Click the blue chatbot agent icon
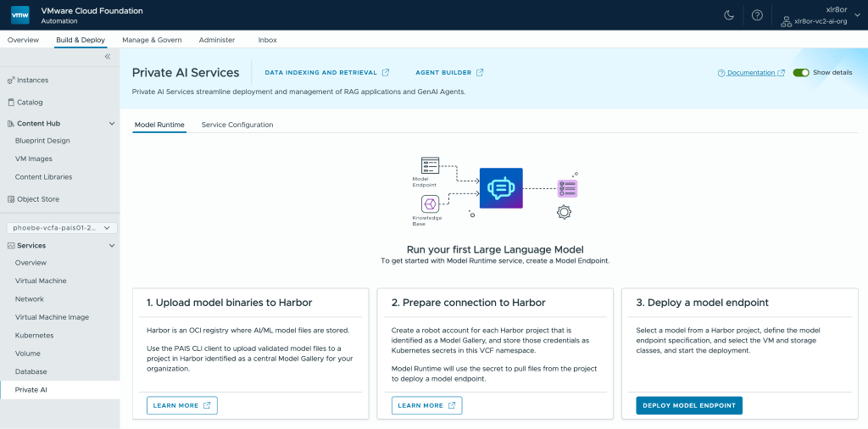 [501, 188]
